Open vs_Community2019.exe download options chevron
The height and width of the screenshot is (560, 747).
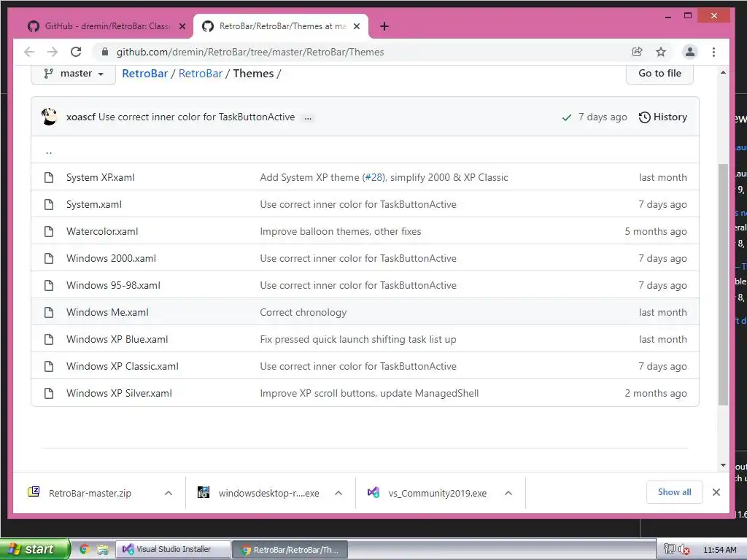pyautogui.click(x=508, y=493)
